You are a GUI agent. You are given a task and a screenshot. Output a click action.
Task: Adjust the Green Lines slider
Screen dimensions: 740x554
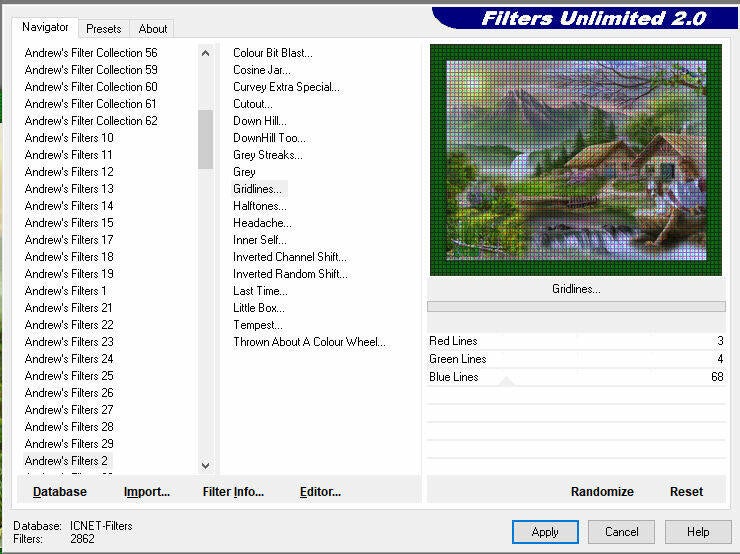pyautogui.click(x=576, y=359)
